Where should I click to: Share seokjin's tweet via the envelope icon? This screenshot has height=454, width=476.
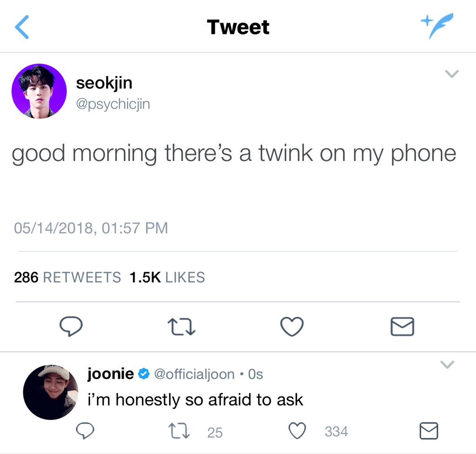point(402,327)
